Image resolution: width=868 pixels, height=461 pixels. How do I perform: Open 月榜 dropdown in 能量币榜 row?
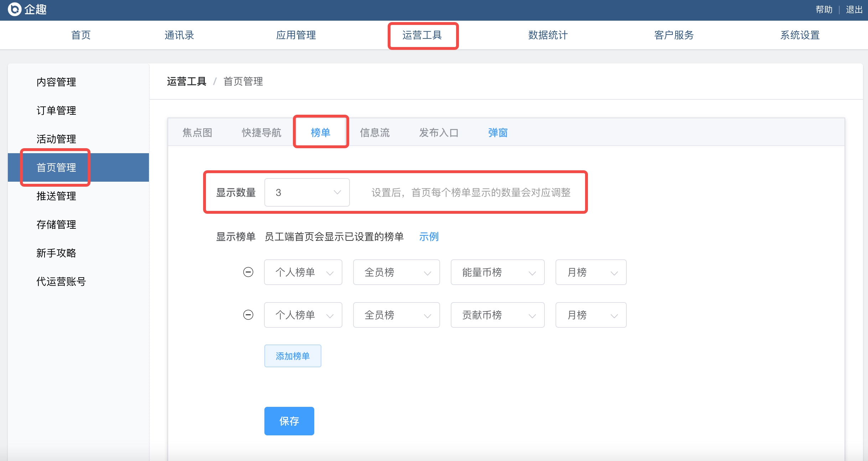point(591,272)
